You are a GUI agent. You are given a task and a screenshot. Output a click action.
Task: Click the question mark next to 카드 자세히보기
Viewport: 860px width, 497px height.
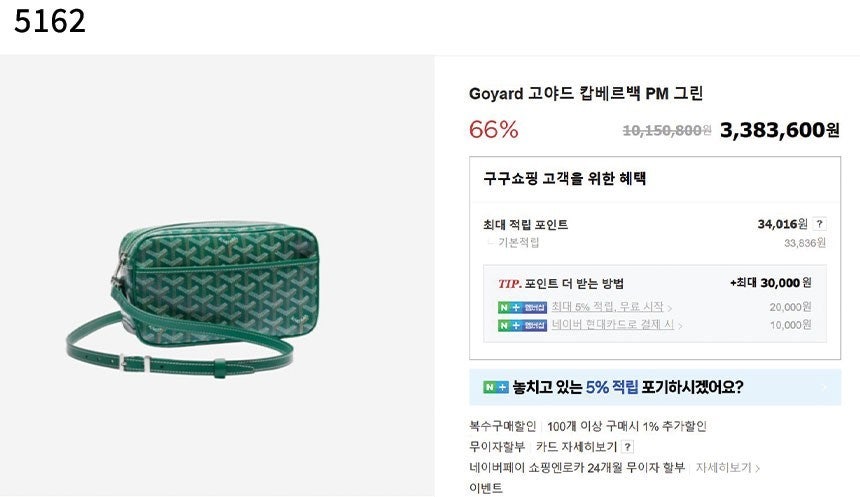point(628,447)
